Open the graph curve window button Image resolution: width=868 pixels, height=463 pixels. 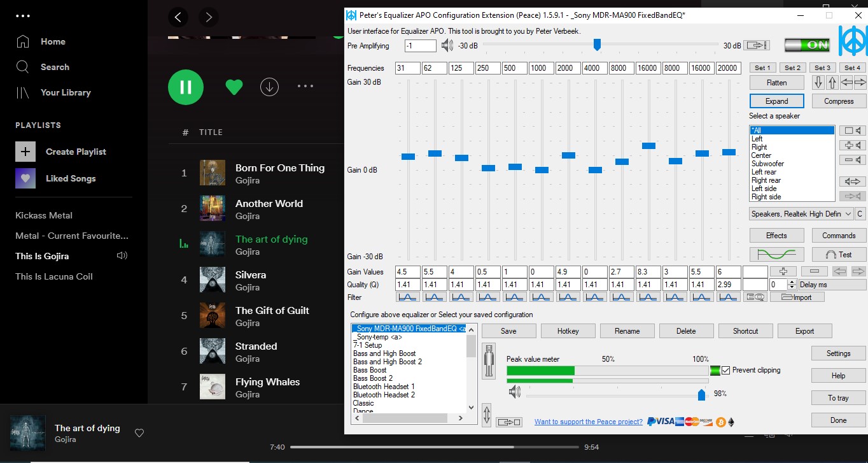point(776,254)
